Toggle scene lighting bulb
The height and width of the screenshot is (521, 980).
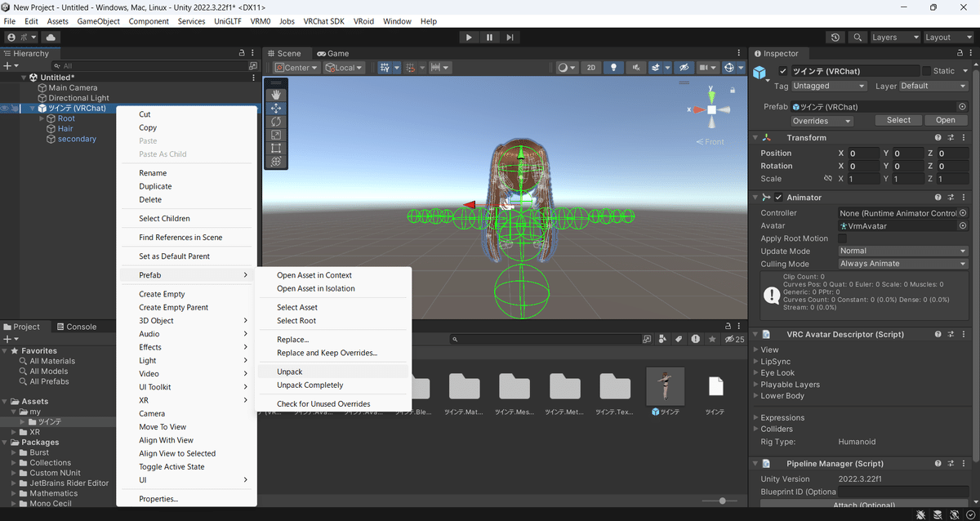point(613,68)
